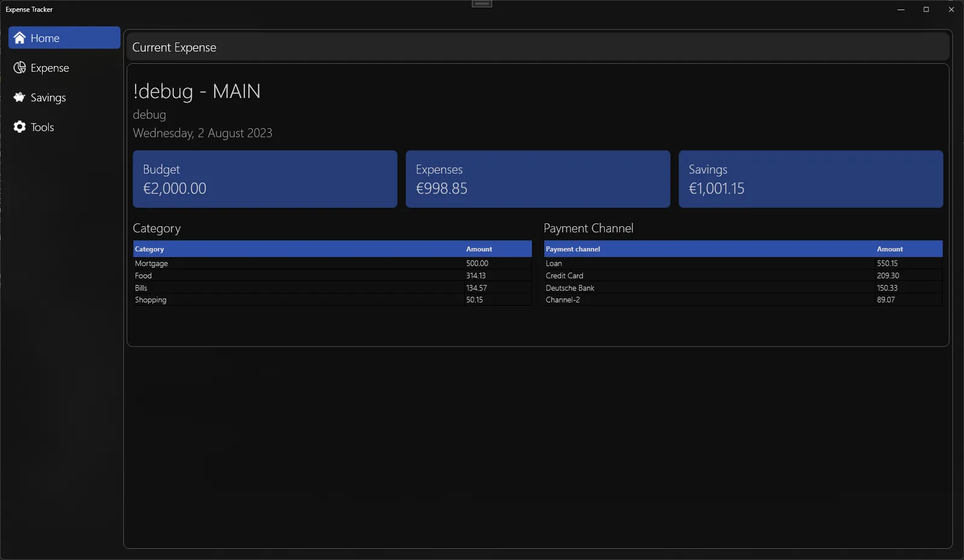Click the 209.30 amount cell
This screenshot has width=964, height=560.
coord(909,275)
